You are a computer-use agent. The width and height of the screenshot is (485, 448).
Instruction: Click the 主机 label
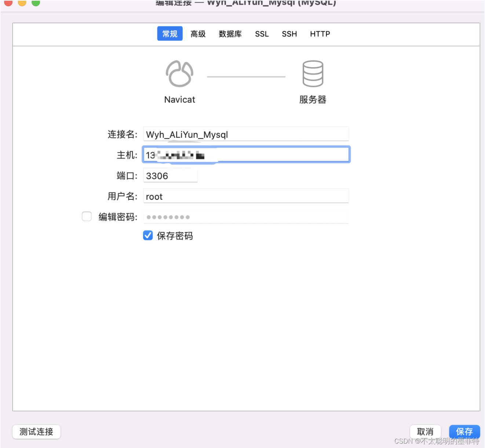tap(127, 155)
